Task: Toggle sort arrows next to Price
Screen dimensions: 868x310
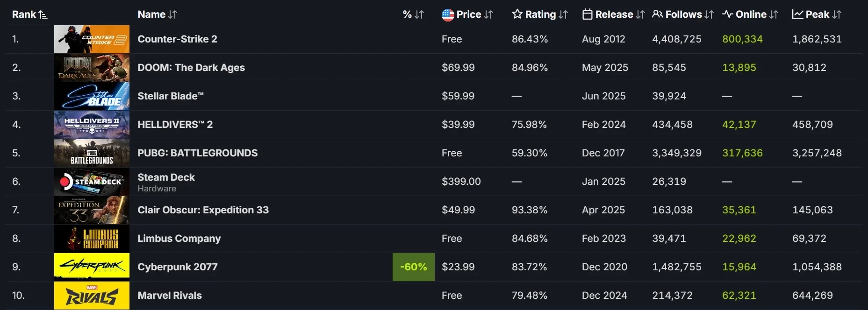Action: 488,15
